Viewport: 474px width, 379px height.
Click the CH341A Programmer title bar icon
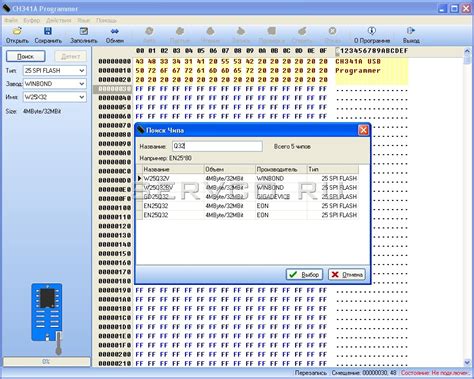(7, 8)
